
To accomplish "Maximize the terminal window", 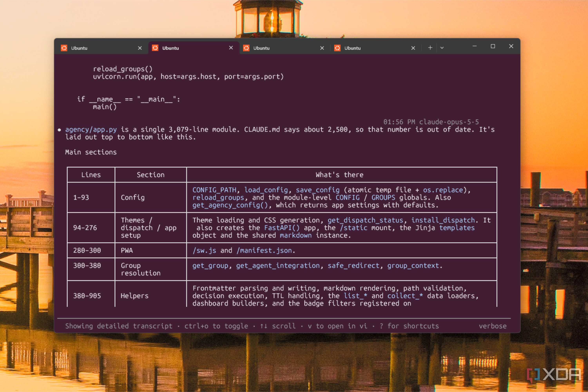I will [493, 46].
